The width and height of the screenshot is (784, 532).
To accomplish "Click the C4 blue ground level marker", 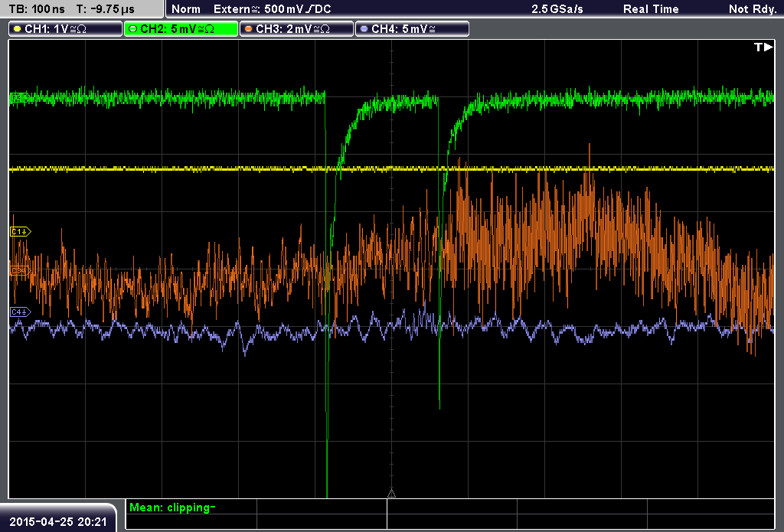I will point(21,312).
